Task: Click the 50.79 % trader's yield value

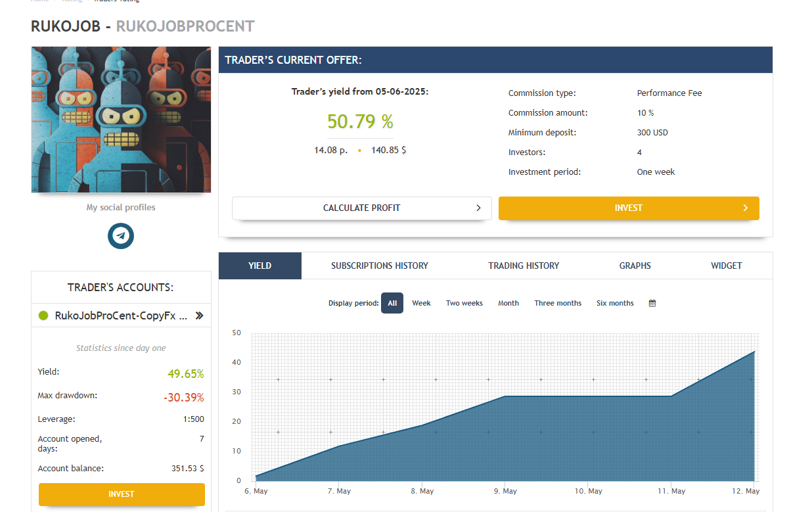Action: click(x=360, y=122)
